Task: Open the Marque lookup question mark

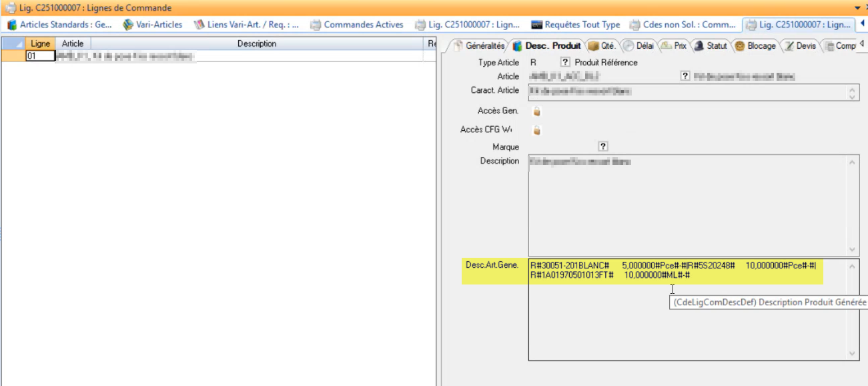Action: [602, 146]
